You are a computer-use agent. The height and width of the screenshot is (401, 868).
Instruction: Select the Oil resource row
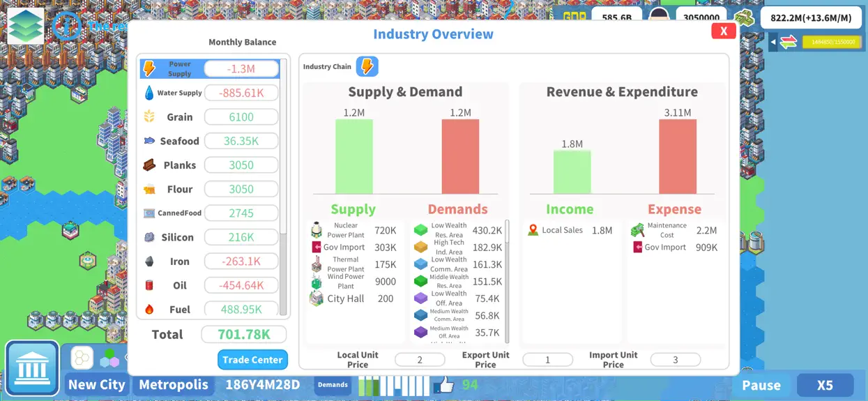[210, 285]
